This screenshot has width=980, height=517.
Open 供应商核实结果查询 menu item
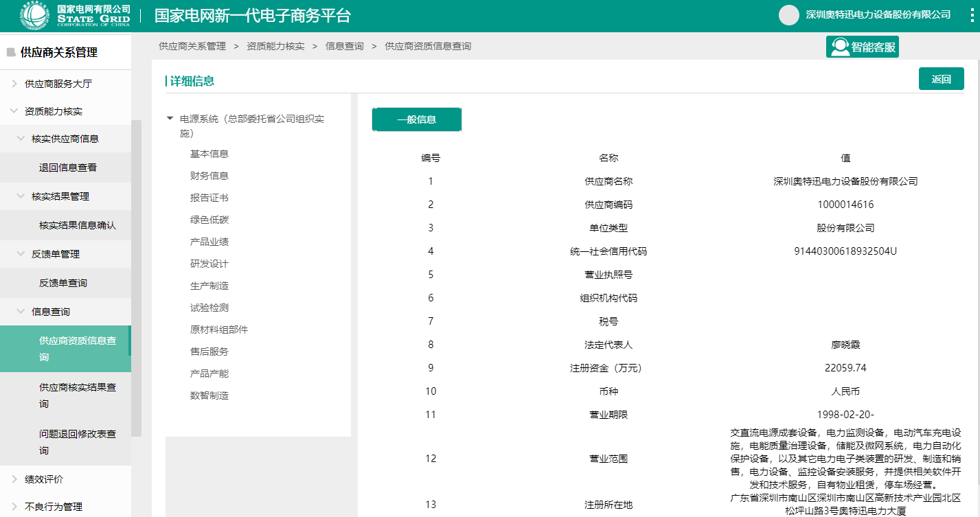point(77,395)
